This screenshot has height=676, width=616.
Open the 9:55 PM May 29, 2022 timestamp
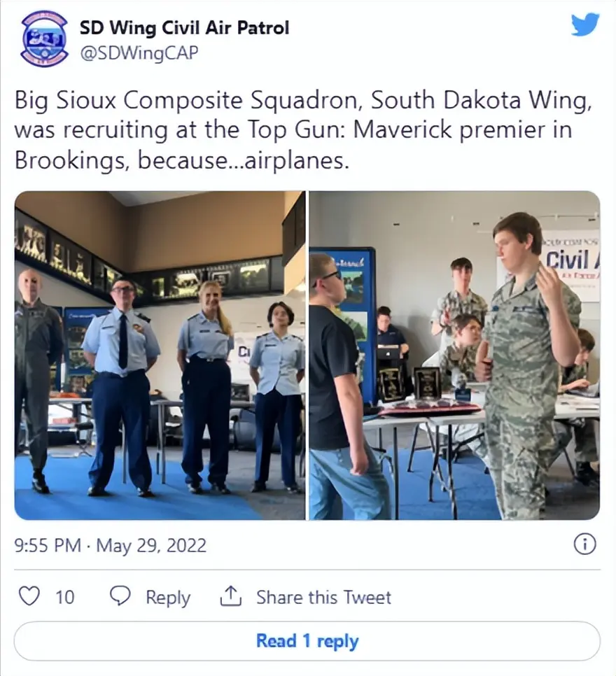[111, 545]
